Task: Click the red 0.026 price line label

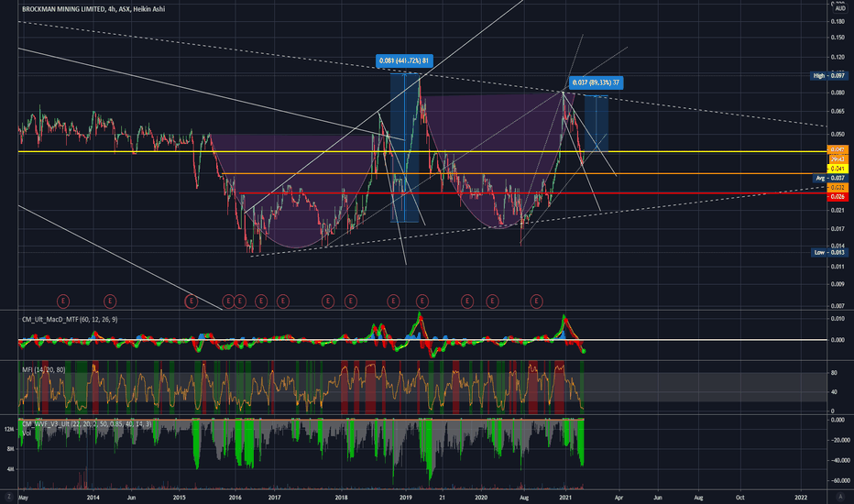Action: [x=838, y=196]
